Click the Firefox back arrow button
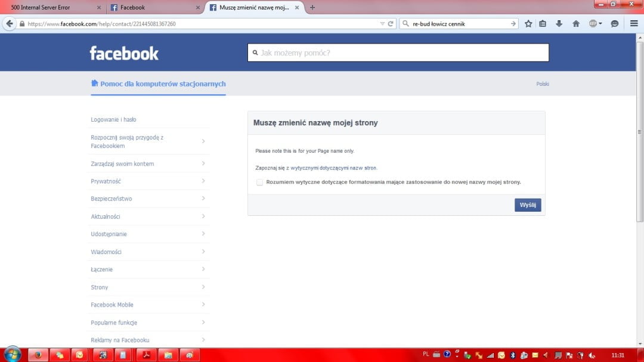The image size is (644, 362). point(10,24)
